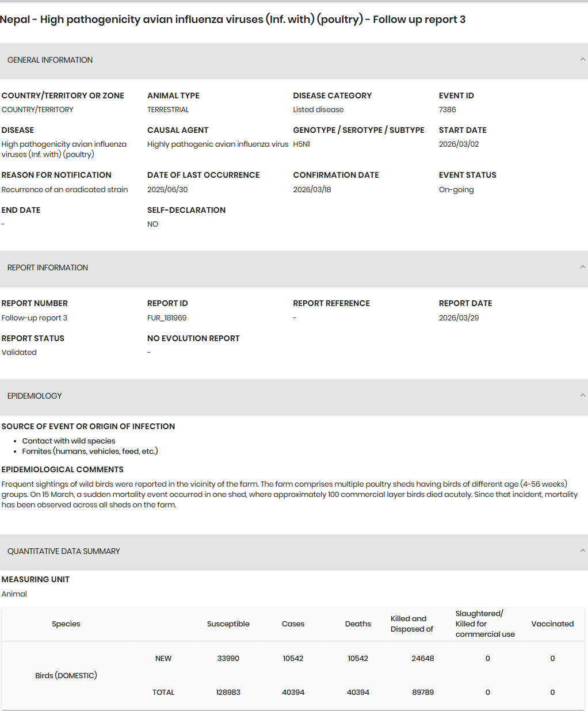The width and height of the screenshot is (588, 711).
Task: Click the GENERAL INFORMATION header title
Action: 50,60
